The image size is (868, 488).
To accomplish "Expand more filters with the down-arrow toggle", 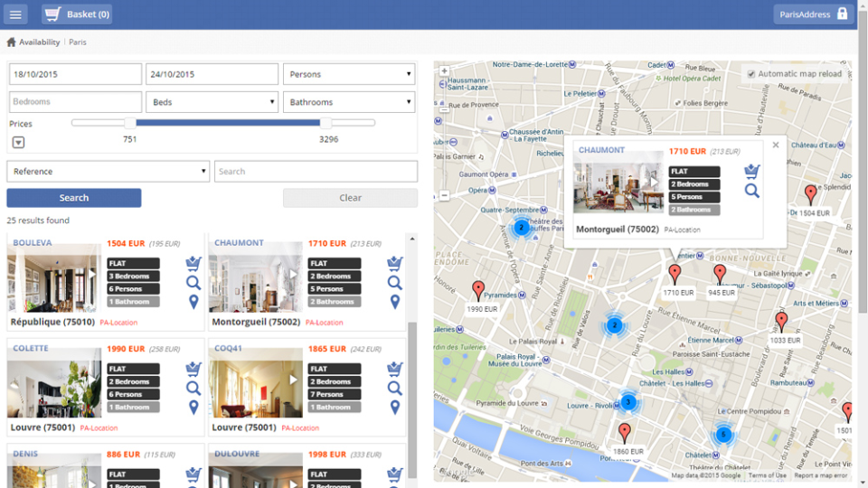I will click(18, 142).
